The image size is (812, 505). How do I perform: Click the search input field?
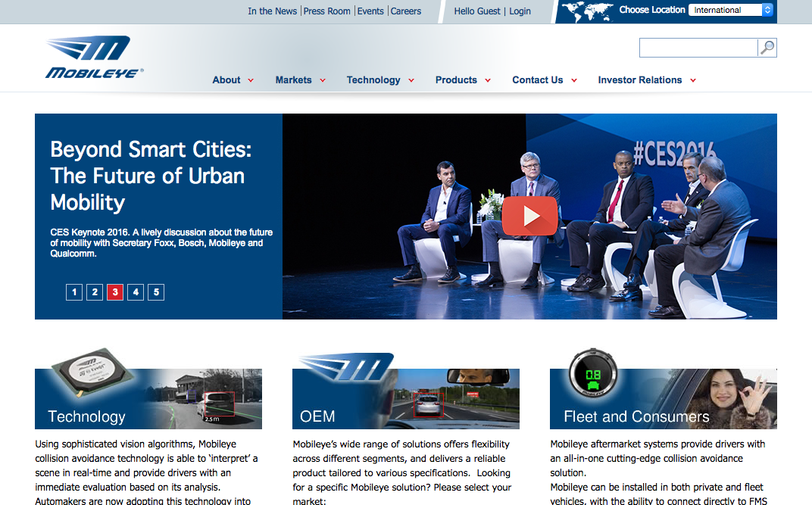pyautogui.click(x=698, y=48)
